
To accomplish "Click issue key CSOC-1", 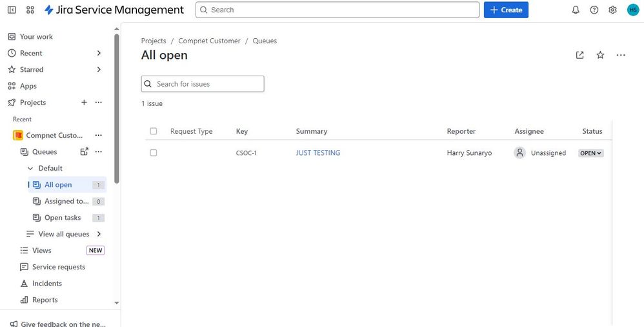I will (247, 153).
